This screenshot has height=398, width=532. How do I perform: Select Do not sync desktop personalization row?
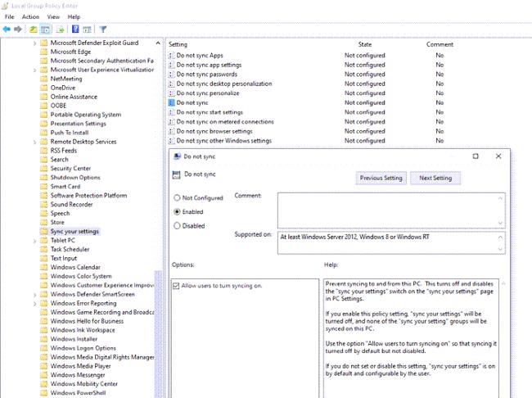pyautogui.click(x=224, y=84)
